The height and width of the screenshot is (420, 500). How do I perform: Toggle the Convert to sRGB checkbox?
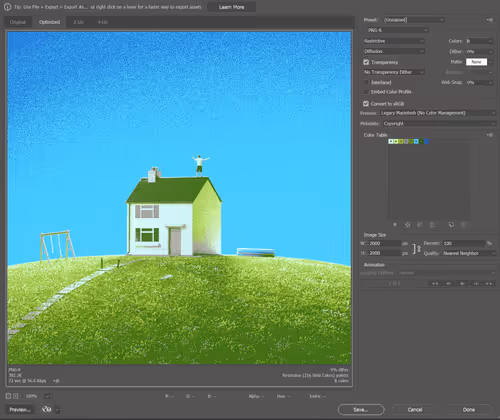(x=366, y=104)
